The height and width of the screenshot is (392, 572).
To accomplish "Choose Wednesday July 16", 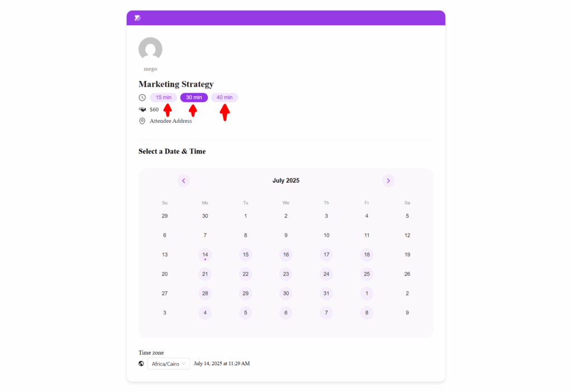I will click(x=286, y=255).
